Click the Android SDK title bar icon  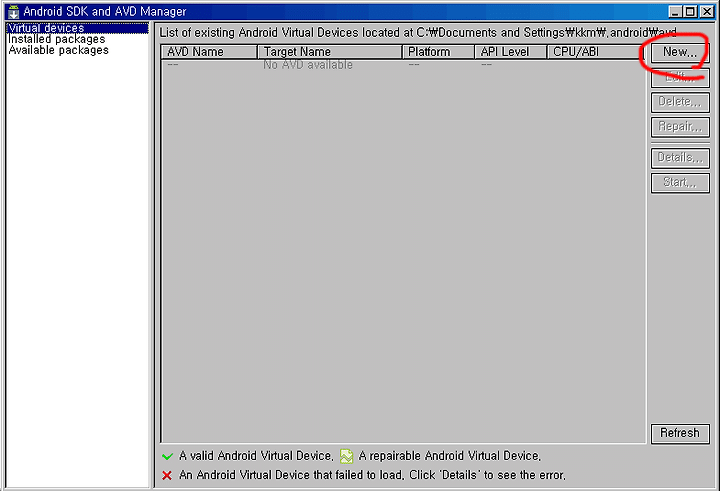click(14, 11)
